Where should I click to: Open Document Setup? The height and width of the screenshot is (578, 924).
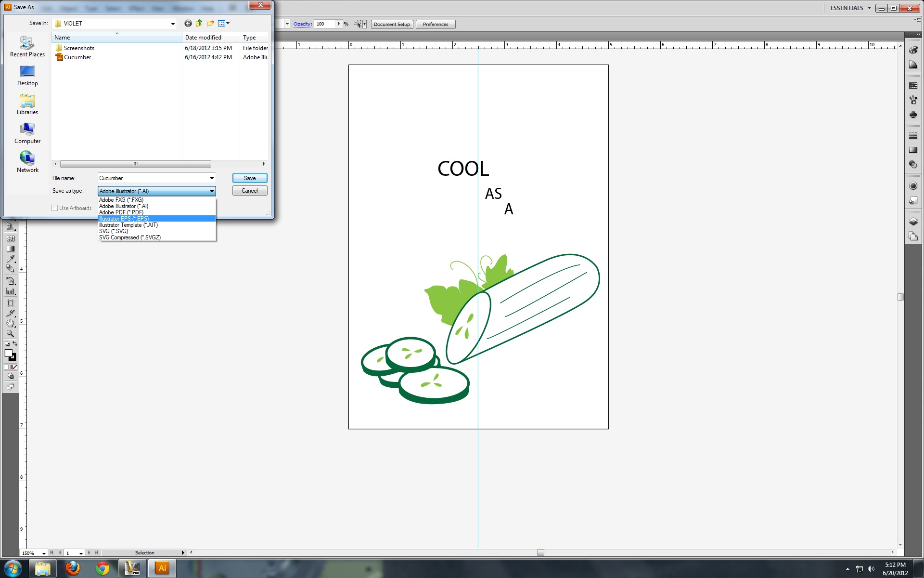(392, 24)
